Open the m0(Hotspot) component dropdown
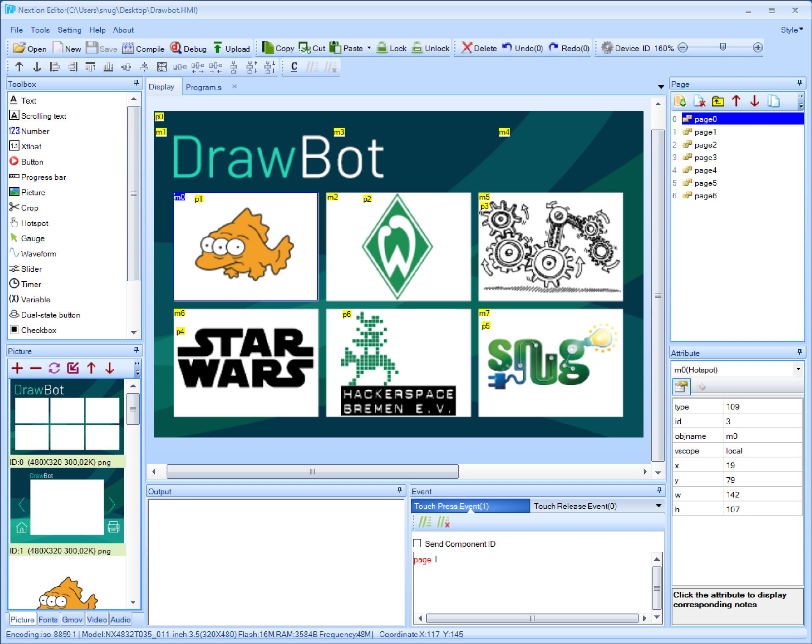Image resolution: width=812 pixels, height=644 pixels. point(798,369)
